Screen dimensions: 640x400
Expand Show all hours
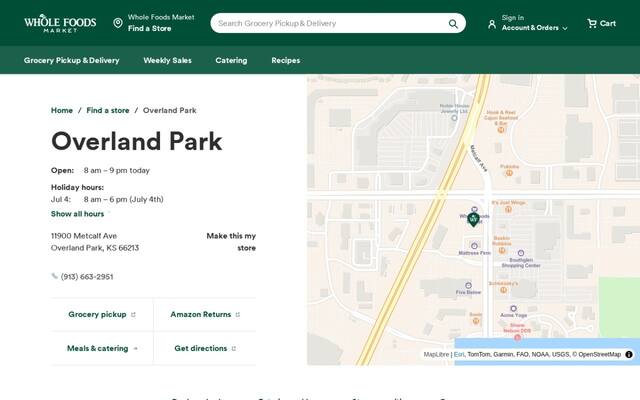pyautogui.click(x=78, y=214)
